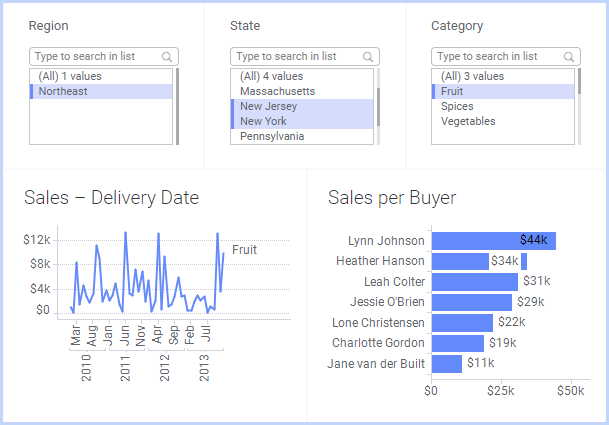Click Leah Colter's sales bar

474,282
